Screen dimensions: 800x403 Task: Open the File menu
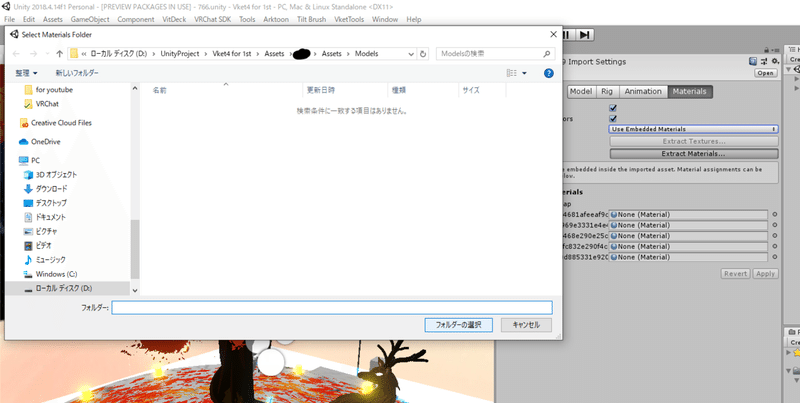click(9, 19)
